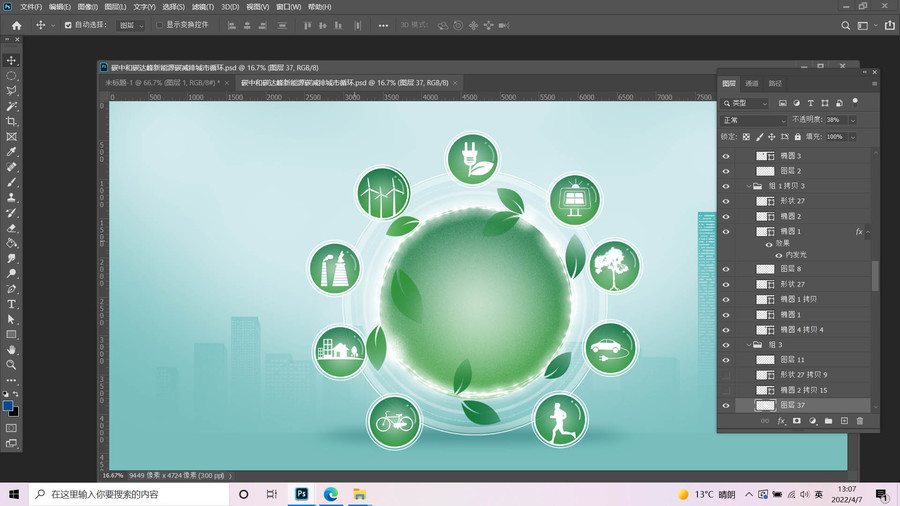Create new adjustment layer
This screenshot has height=506, width=900.
[x=813, y=421]
